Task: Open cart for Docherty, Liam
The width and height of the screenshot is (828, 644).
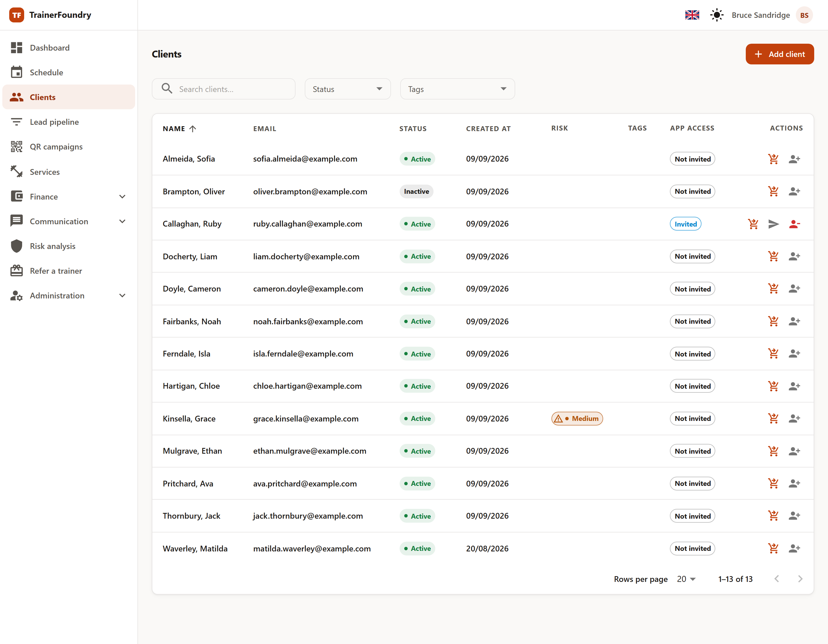Action: click(773, 256)
